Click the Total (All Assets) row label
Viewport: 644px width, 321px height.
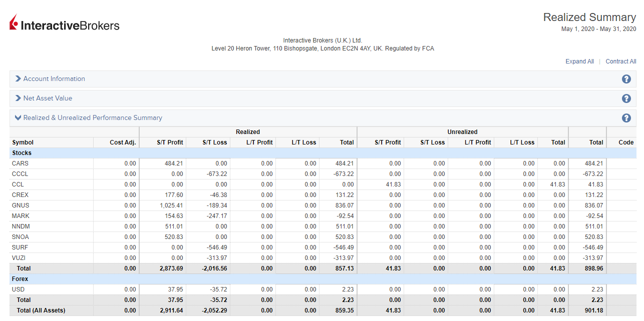coord(41,310)
